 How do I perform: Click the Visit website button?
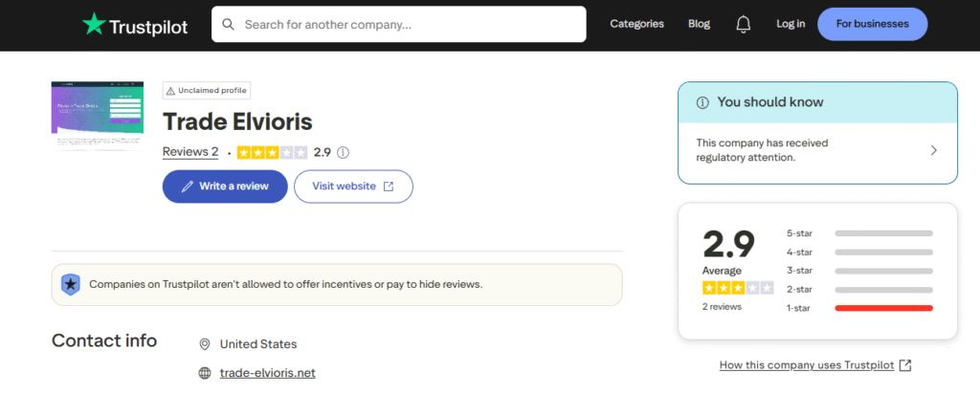click(x=353, y=187)
